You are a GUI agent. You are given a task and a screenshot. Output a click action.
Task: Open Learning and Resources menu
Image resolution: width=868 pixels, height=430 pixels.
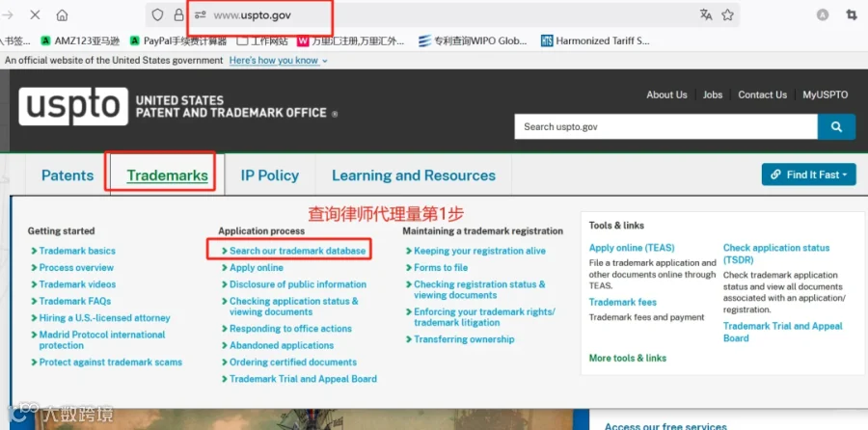pyautogui.click(x=414, y=175)
